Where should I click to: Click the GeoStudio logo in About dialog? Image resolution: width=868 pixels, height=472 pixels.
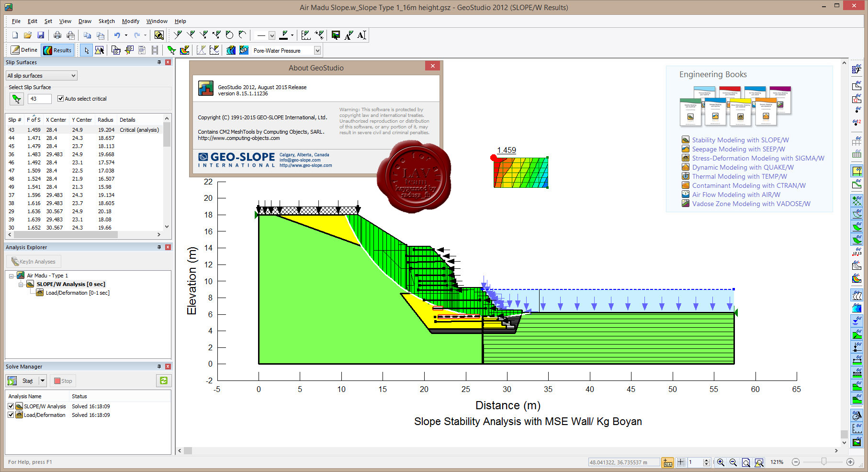click(x=206, y=89)
